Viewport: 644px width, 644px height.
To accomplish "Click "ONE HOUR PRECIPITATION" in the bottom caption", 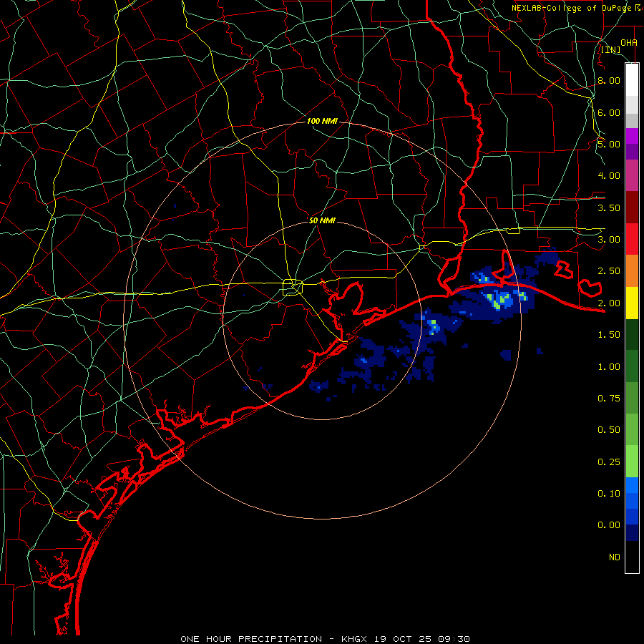I will [251, 639].
